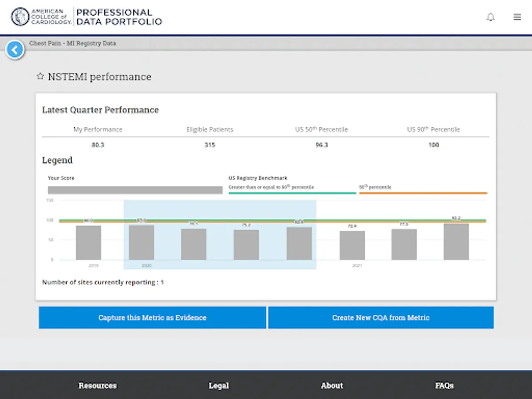The image size is (532, 399).
Task: Open the Legal footer link
Action: (x=219, y=385)
